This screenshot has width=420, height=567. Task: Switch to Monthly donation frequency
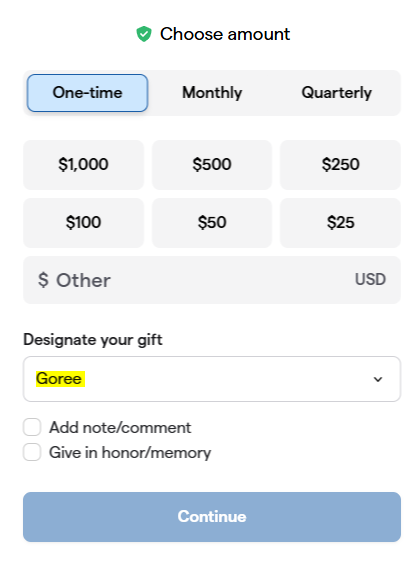click(x=212, y=93)
